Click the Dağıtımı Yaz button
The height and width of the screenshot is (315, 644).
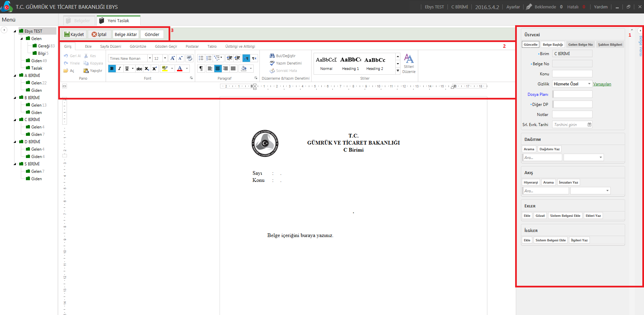click(x=549, y=149)
